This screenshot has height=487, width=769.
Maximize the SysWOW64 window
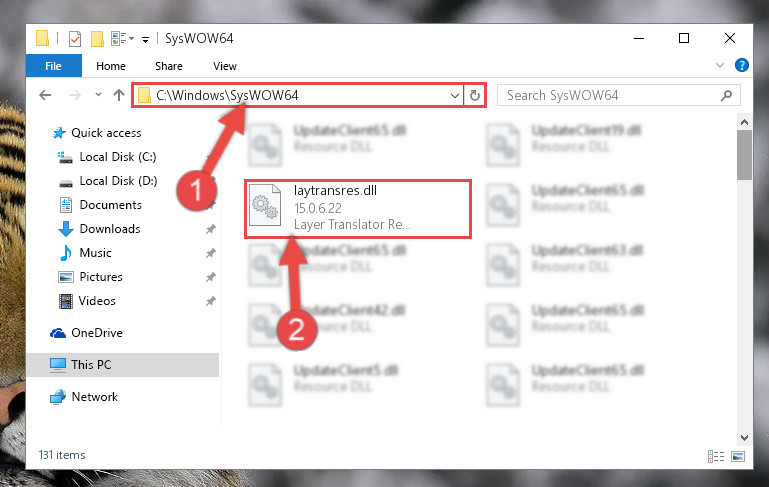pyautogui.click(x=684, y=38)
